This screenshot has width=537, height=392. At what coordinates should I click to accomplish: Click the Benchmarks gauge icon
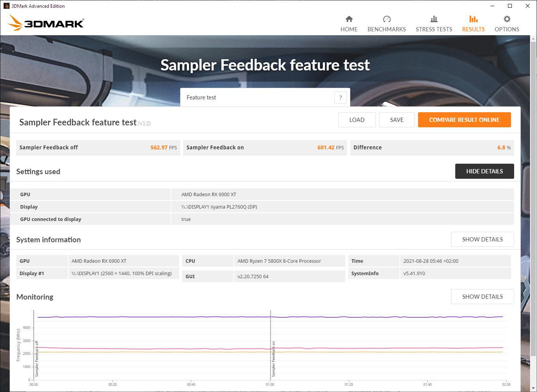(x=387, y=19)
